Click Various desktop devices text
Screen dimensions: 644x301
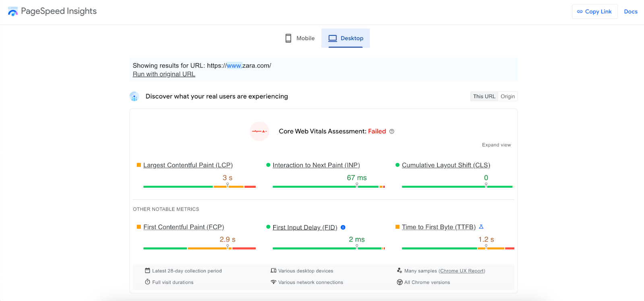pyautogui.click(x=305, y=271)
